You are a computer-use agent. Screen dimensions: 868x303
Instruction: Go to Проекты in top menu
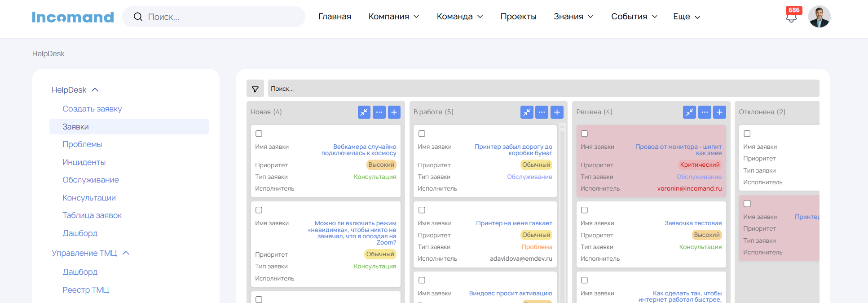[x=518, y=17]
